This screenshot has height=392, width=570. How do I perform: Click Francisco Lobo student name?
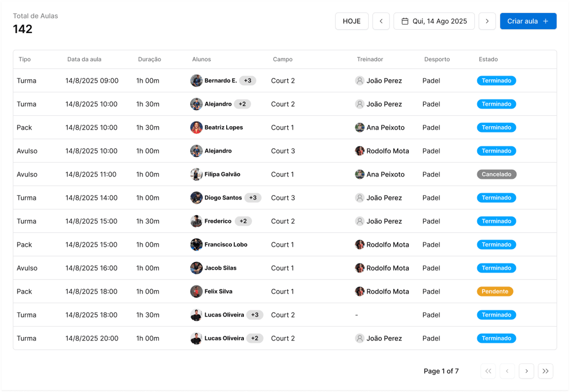pos(226,244)
